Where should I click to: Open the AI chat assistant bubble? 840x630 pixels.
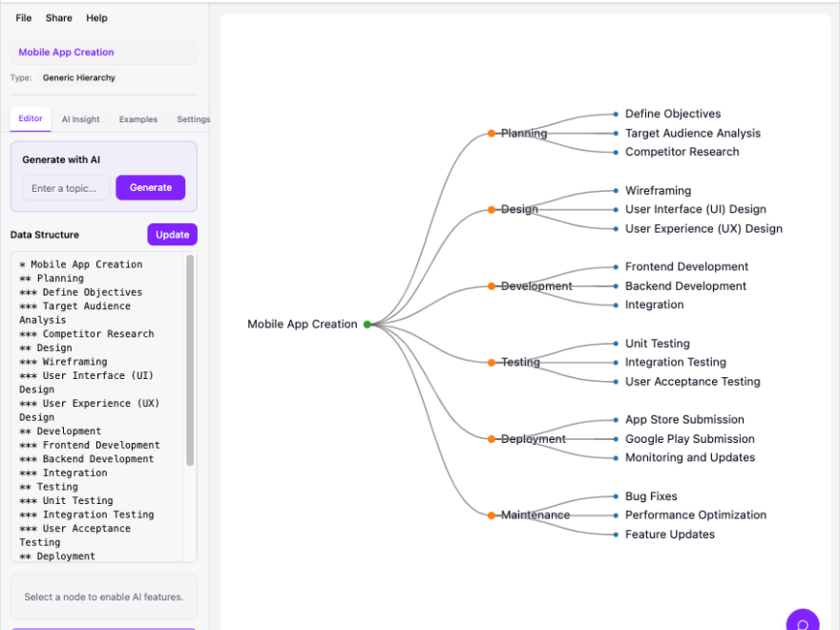802,620
